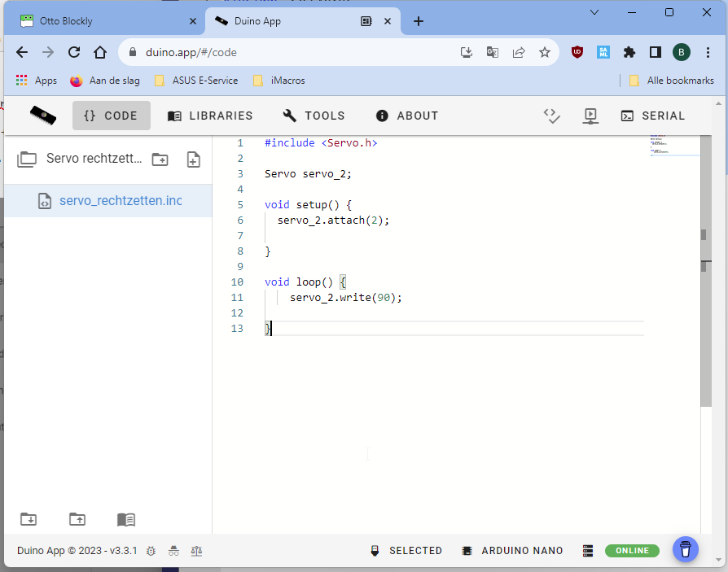
Task: Click the bug report icon in footer
Action: [x=151, y=551]
